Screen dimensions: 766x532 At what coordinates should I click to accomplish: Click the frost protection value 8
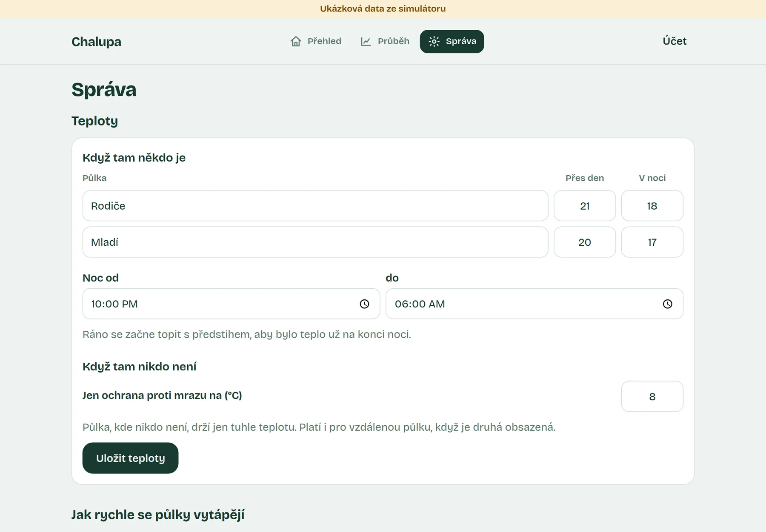(x=652, y=396)
